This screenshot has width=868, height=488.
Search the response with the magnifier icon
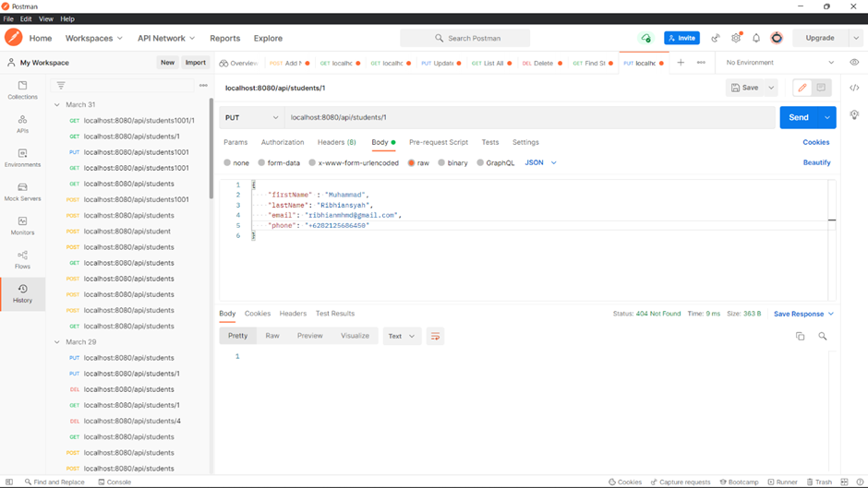click(x=823, y=336)
